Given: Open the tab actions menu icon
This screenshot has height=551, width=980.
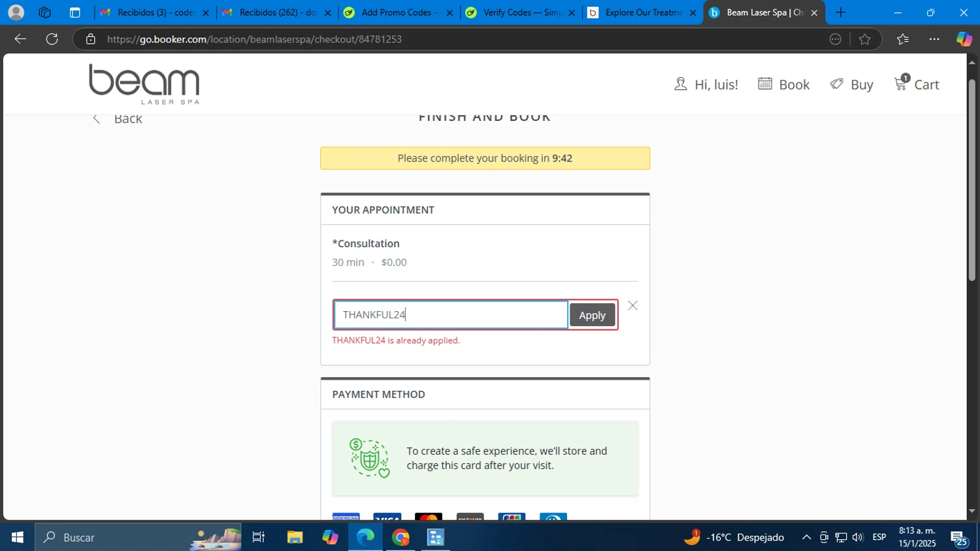Looking at the screenshot, I should [74, 12].
